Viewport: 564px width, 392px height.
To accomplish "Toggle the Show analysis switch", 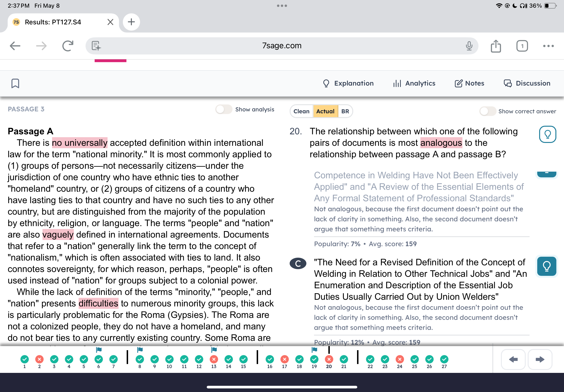I will click(224, 109).
